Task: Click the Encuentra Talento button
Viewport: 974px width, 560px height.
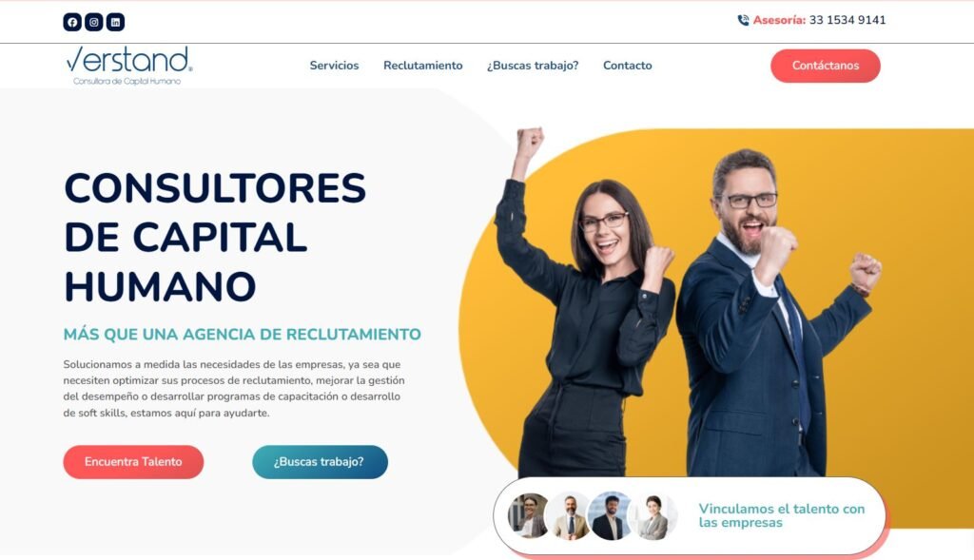Action: (x=133, y=462)
